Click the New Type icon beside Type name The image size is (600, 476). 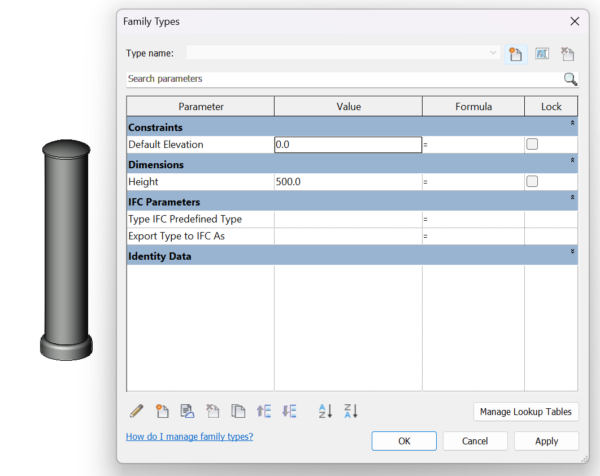point(515,54)
